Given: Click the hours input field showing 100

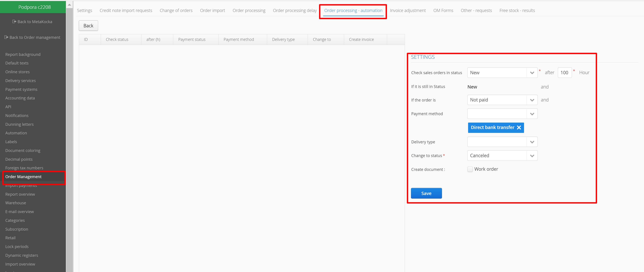Looking at the screenshot, I should 564,73.
